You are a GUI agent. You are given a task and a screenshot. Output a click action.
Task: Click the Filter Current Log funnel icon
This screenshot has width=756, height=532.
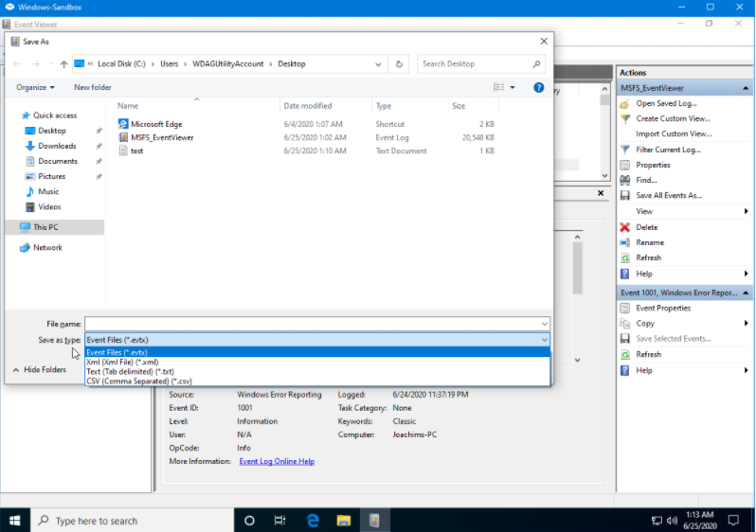point(625,150)
